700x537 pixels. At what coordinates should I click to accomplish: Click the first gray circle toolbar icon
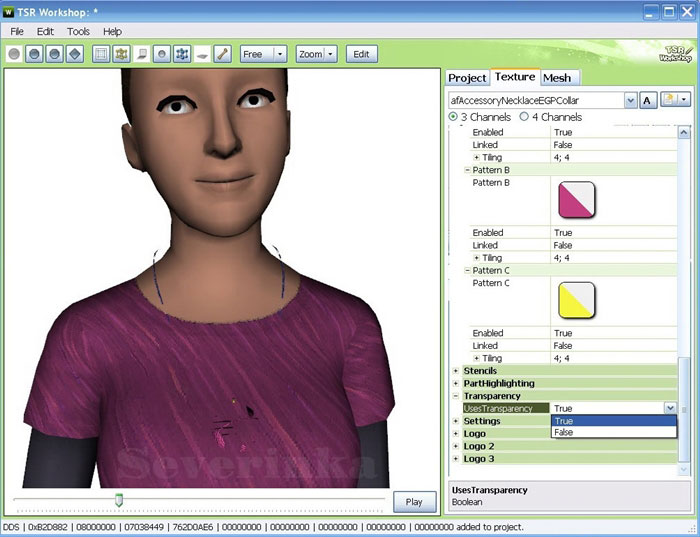pyautogui.click(x=15, y=54)
